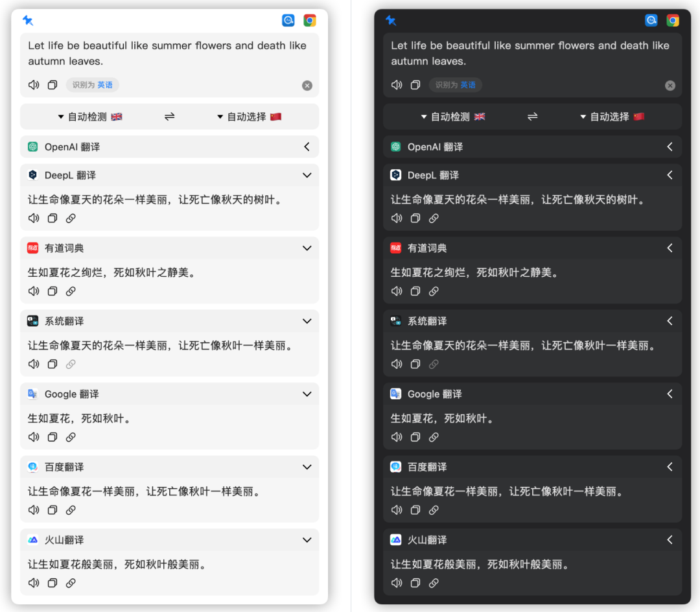Swap source and target languages with arrows
Viewport: 700px width, 612px height.
click(169, 117)
